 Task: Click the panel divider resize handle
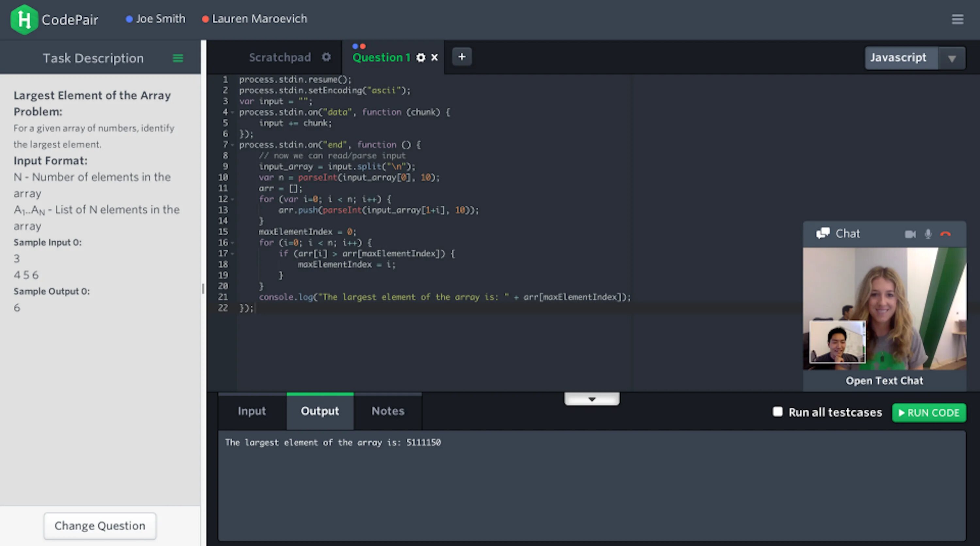click(x=203, y=289)
